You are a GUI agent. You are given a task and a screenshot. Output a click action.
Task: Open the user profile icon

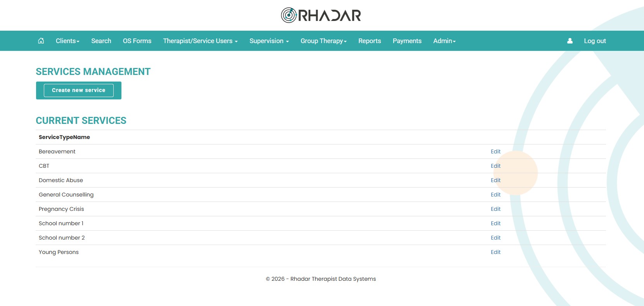pos(570,41)
